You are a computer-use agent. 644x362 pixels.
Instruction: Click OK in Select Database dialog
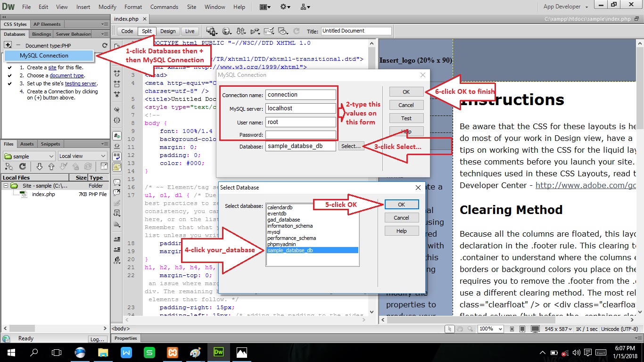[401, 205]
